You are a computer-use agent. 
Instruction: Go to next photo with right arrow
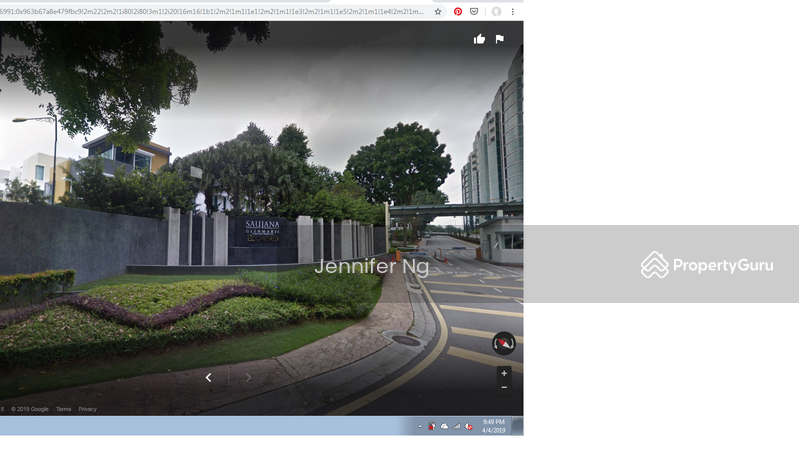click(x=249, y=377)
